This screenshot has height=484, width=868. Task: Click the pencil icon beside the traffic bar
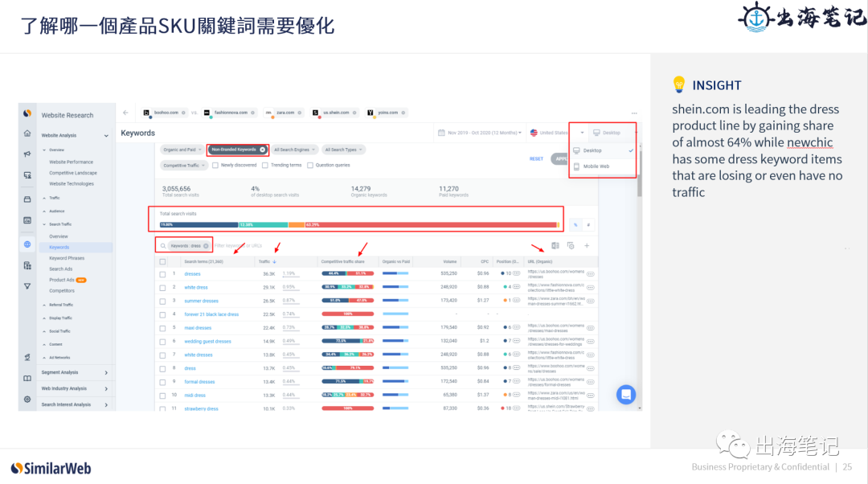coord(575,226)
